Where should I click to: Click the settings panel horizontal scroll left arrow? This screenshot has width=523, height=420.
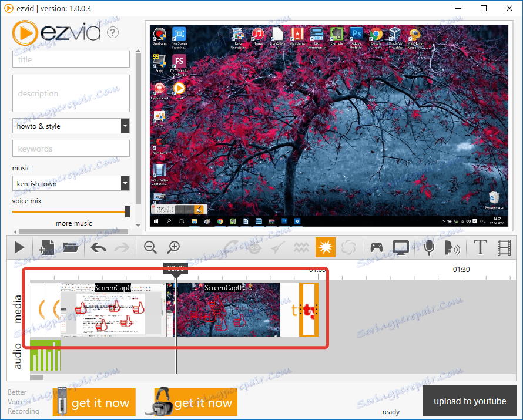point(16,231)
